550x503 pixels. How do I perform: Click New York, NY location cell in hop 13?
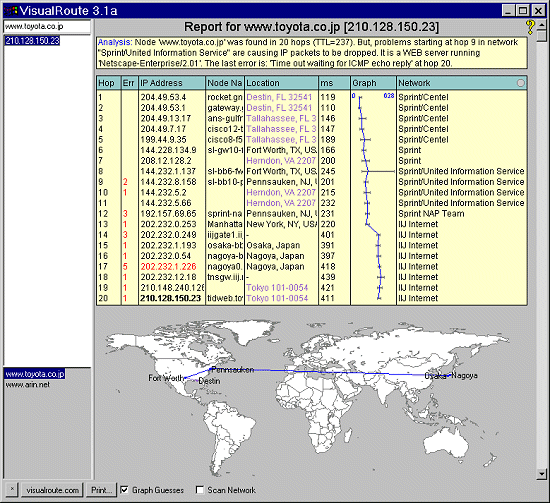tap(282, 224)
